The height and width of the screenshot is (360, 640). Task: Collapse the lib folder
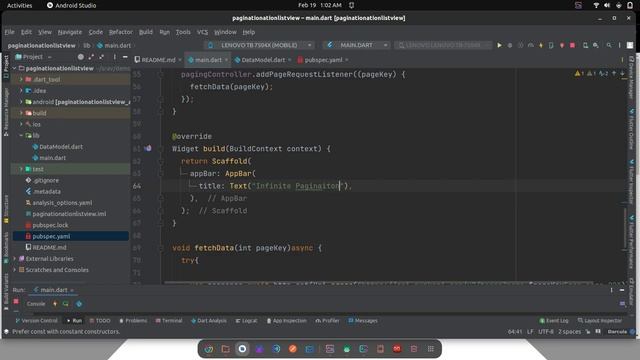(x=21, y=136)
